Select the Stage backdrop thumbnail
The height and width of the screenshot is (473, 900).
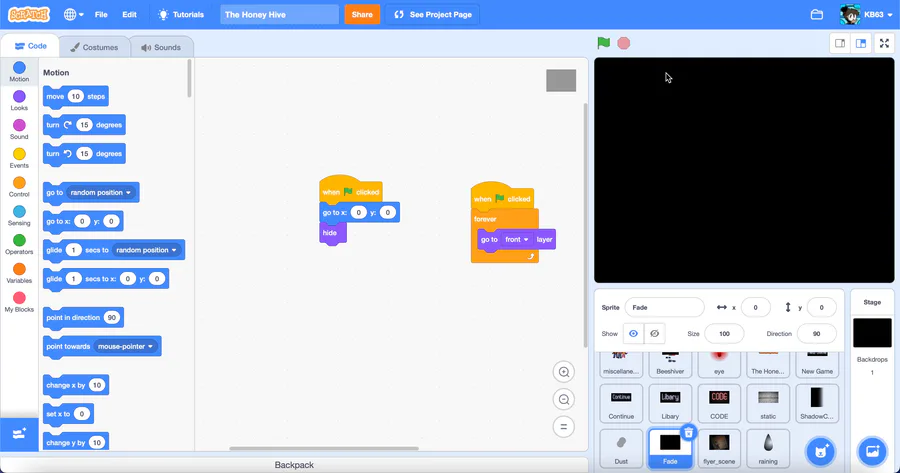click(872, 332)
